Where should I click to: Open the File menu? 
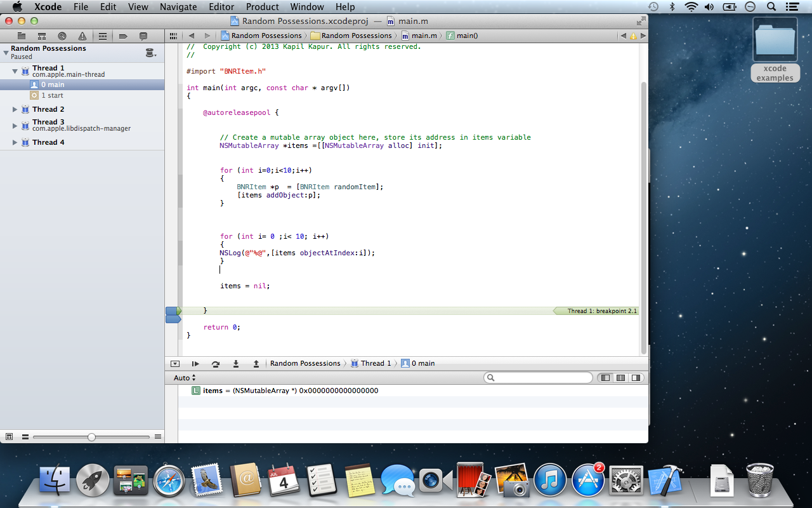coord(81,7)
